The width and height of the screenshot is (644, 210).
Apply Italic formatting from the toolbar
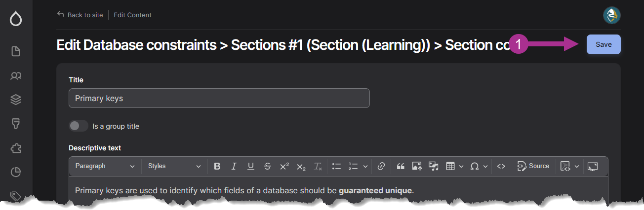pyautogui.click(x=234, y=166)
